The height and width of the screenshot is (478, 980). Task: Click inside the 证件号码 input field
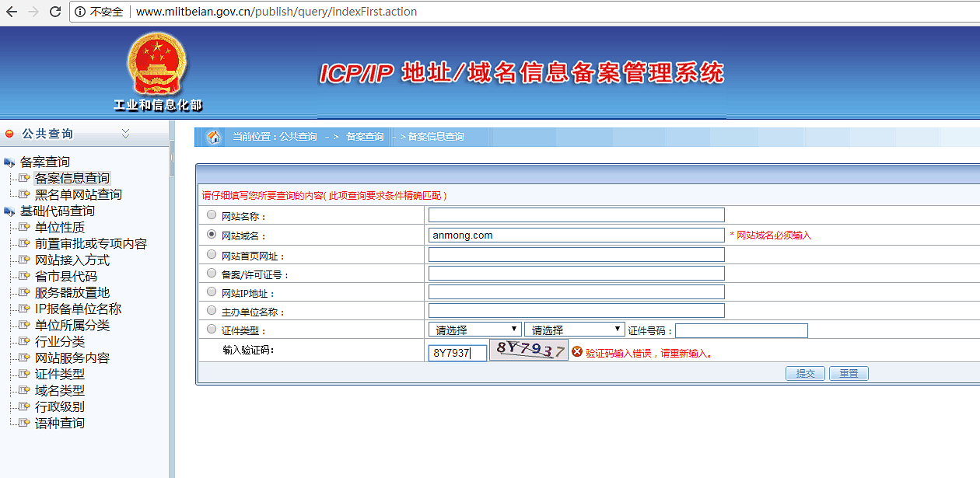pos(741,330)
